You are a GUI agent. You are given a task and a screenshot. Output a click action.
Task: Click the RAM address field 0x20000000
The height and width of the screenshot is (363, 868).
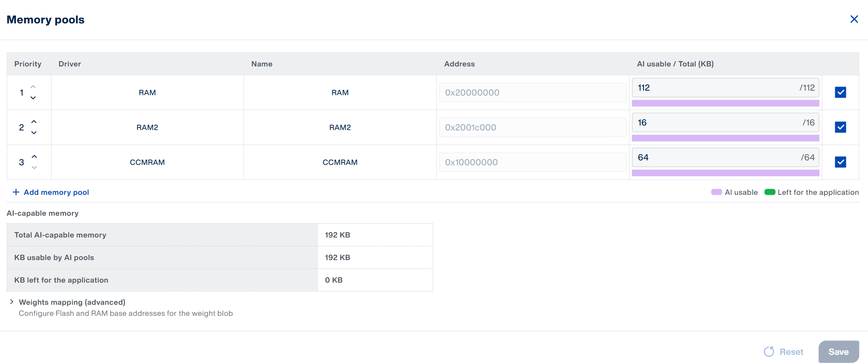click(532, 93)
